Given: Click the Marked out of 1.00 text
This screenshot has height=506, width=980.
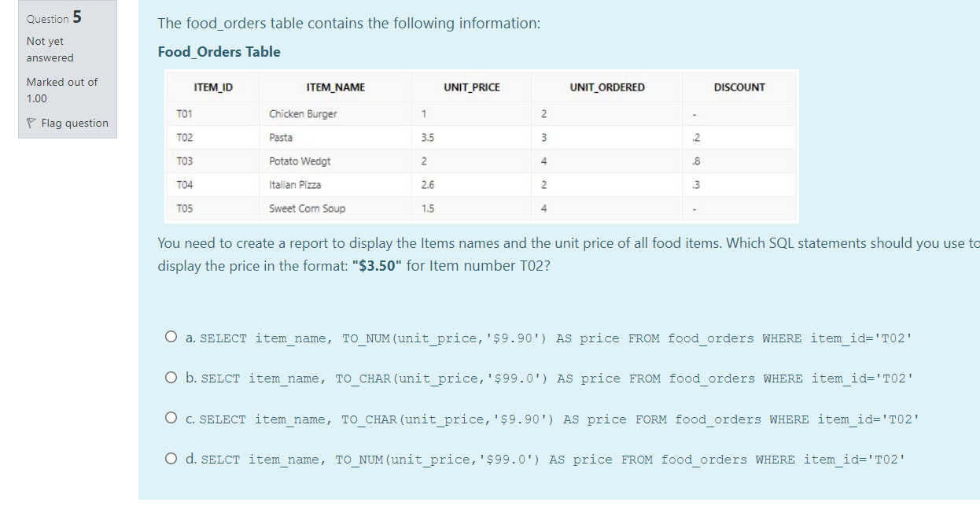Looking at the screenshot, I should point(62,90).
